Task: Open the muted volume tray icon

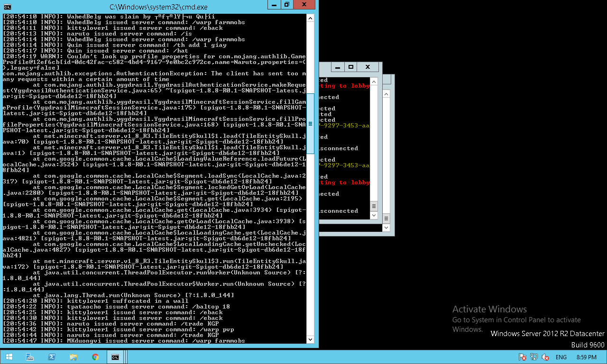Action: point(545,357)
